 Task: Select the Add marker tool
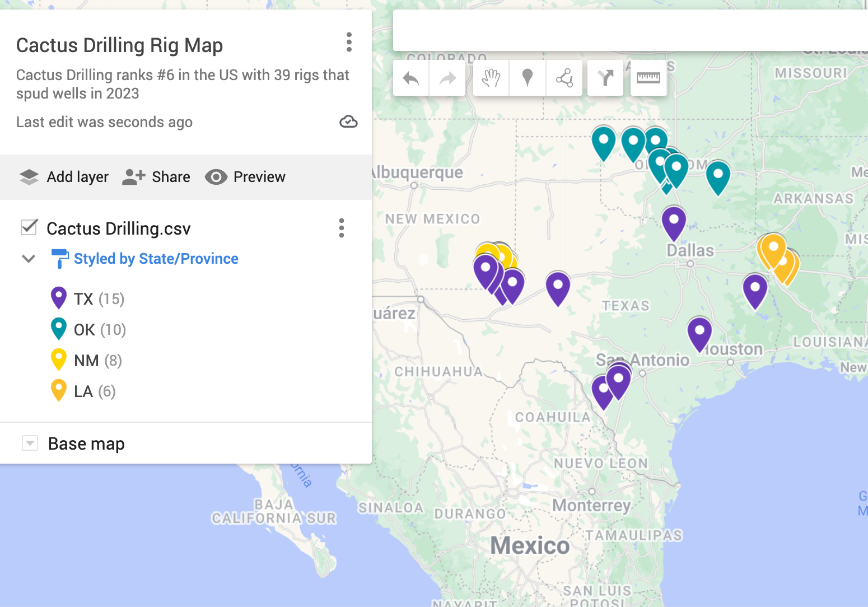pos(527,78)
